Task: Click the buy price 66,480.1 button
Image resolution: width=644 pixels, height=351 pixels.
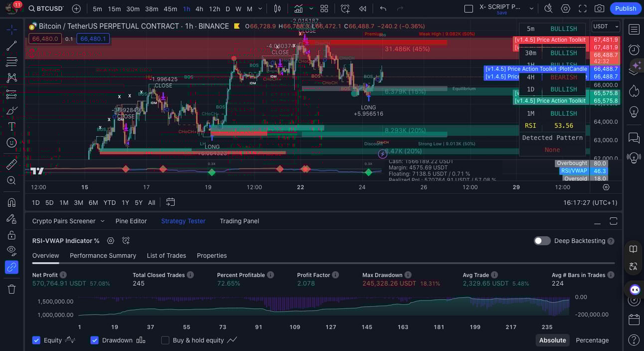Action: click(93, 38)
